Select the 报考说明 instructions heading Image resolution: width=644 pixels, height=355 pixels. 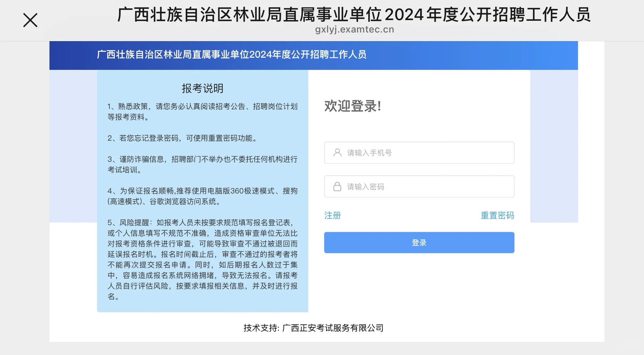(202, 88)
